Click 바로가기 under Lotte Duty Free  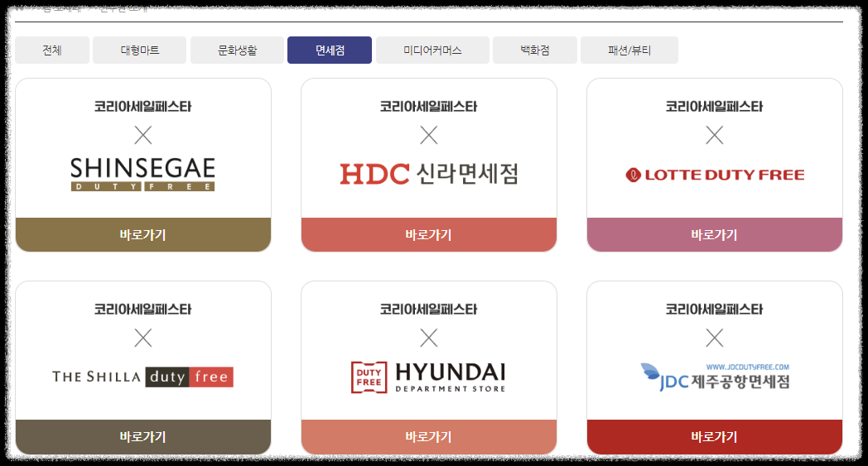[715, 235]
